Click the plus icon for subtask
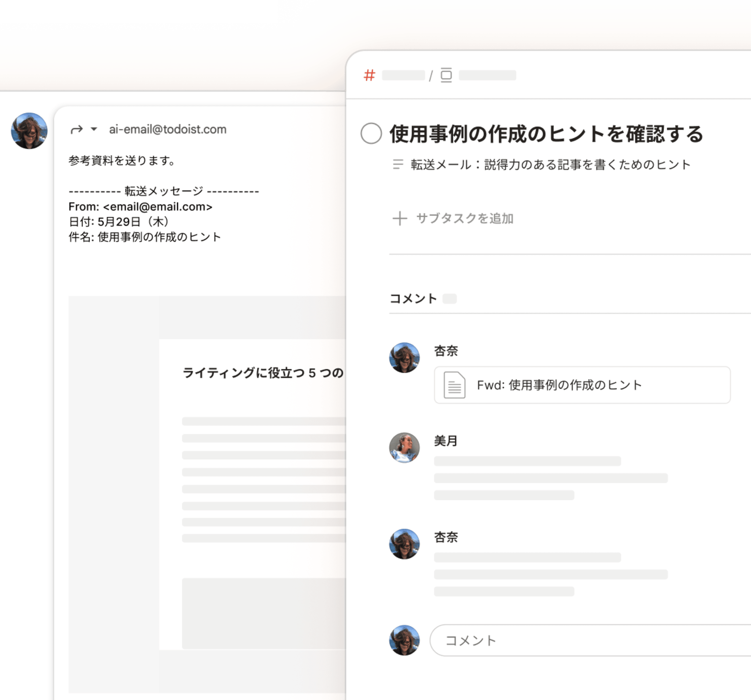751x700 pixels. pyautogui.click(x=400, y=218)
